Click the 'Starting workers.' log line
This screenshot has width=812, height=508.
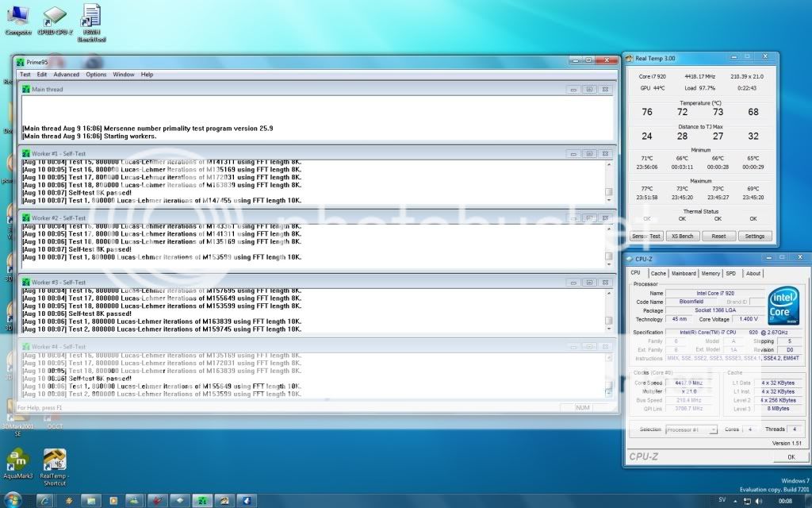(x=89, y=137)
